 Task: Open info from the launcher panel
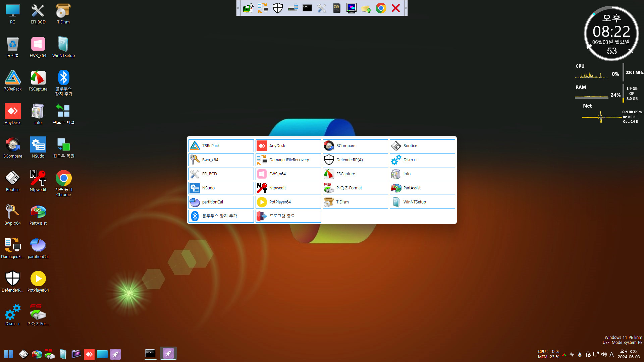point(422,174)
